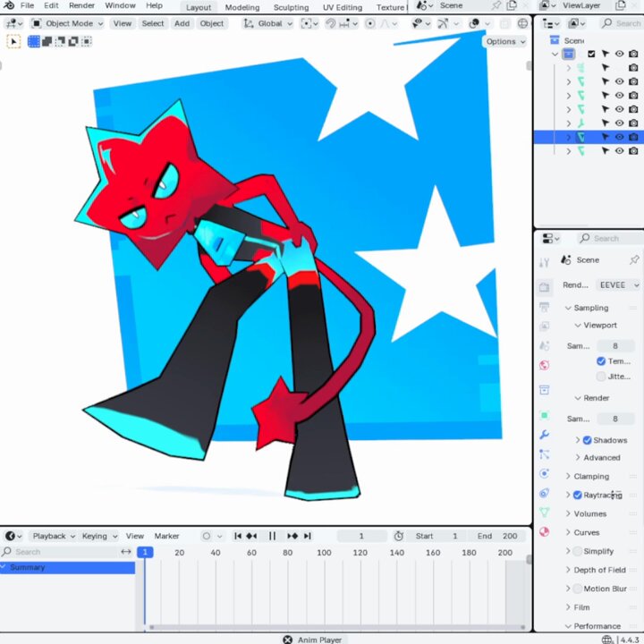Enable the Simplify checkbox
The image size is (644, 644).
[578, 551]
